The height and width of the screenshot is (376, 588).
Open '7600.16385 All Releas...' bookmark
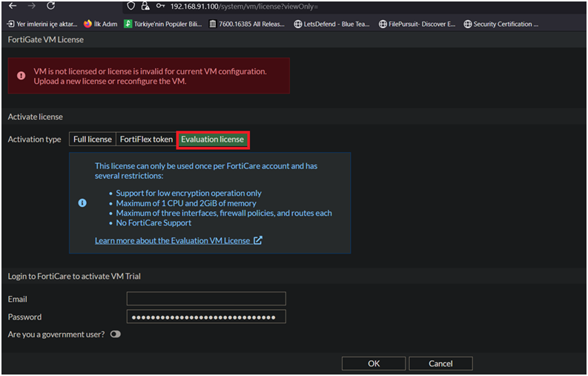pyautogui.click(x=247, y=24)
